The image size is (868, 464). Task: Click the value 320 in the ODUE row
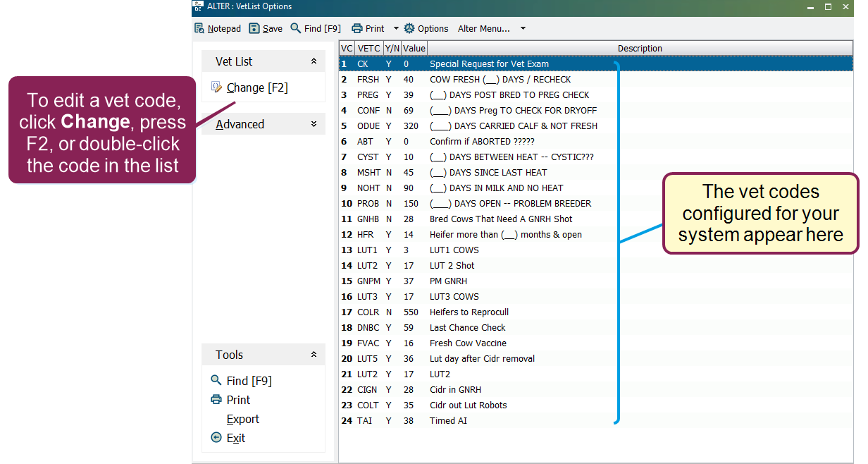pyautogui.click(x=411, y=126)
